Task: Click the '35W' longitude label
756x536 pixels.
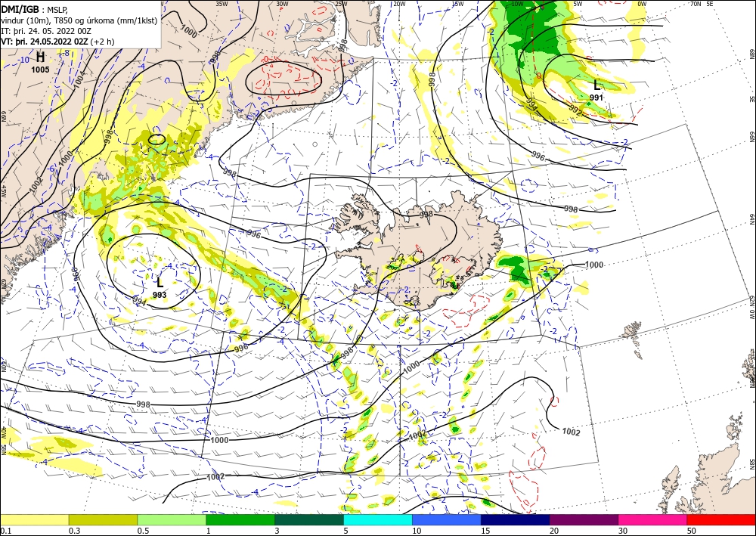Action: 222,4
